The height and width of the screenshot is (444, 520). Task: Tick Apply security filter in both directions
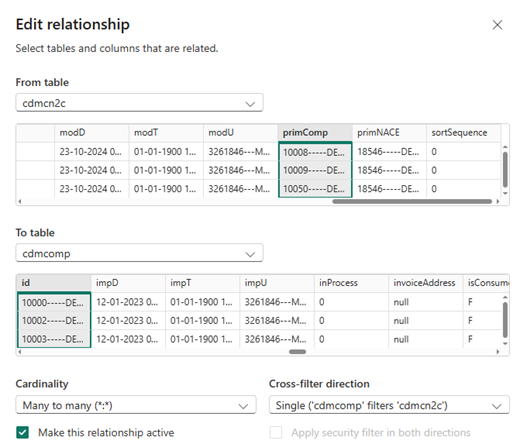click(276, 432)
